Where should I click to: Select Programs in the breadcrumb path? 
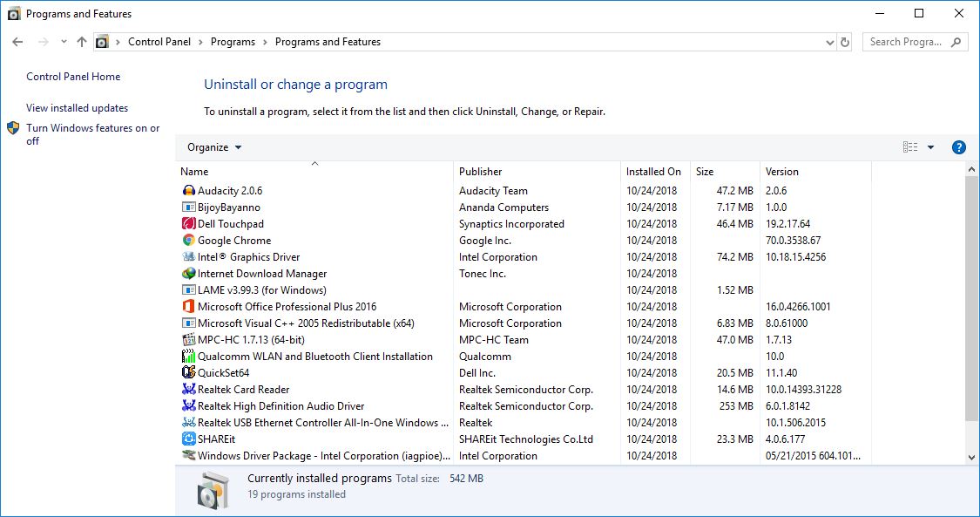click(x=233, y=41)
